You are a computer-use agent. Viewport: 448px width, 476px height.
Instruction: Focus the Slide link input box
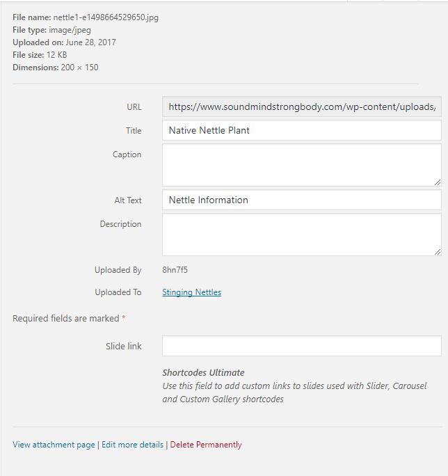coord(302,346)
